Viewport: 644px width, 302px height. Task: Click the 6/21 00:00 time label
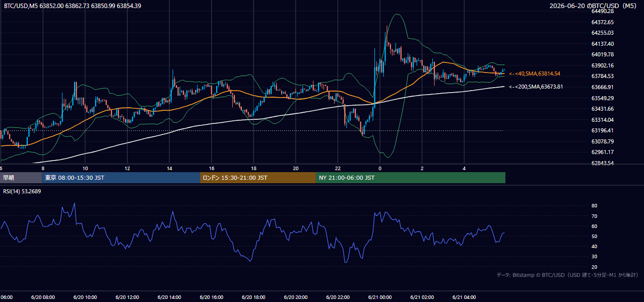click(x=380, y=297)
